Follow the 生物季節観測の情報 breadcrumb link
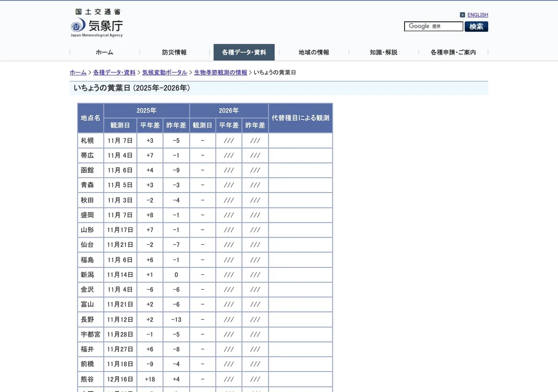The width and height of the screenshot is (558, 392). (x=220, y=73)
